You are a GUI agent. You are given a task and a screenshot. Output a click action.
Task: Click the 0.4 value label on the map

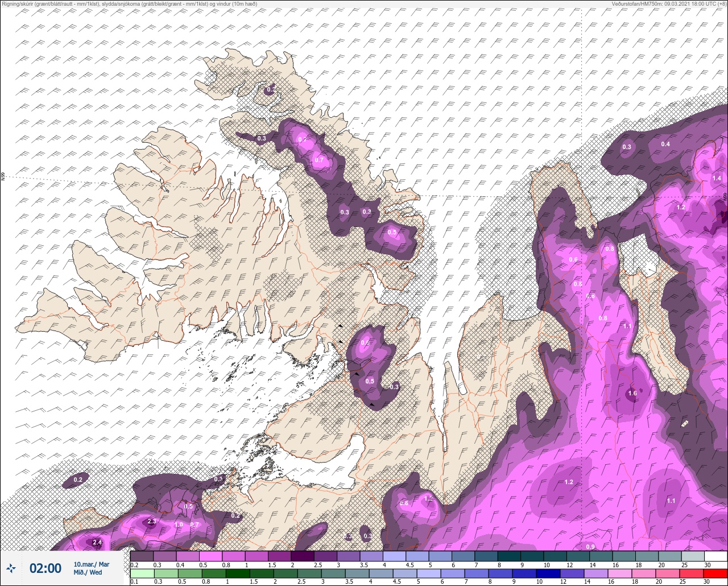[x=665, y=144]
